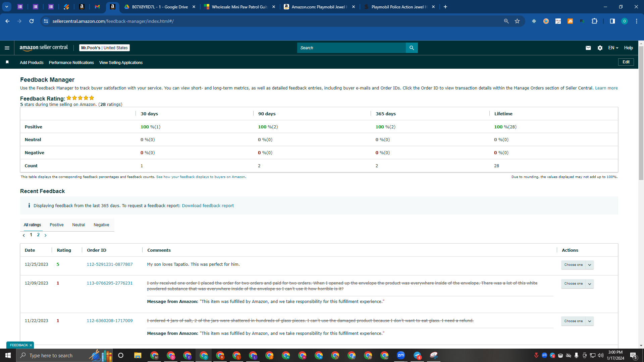Click the amazon seller central logo

click(44, 48)
